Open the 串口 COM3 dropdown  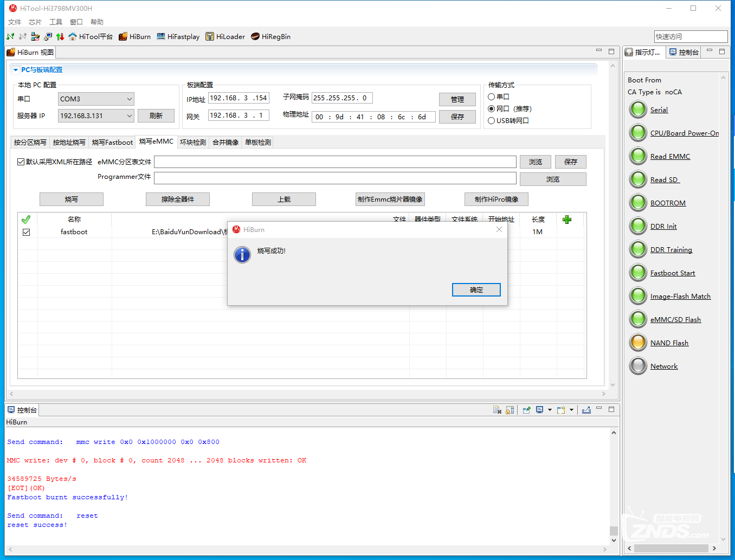[x=96, y=99]
